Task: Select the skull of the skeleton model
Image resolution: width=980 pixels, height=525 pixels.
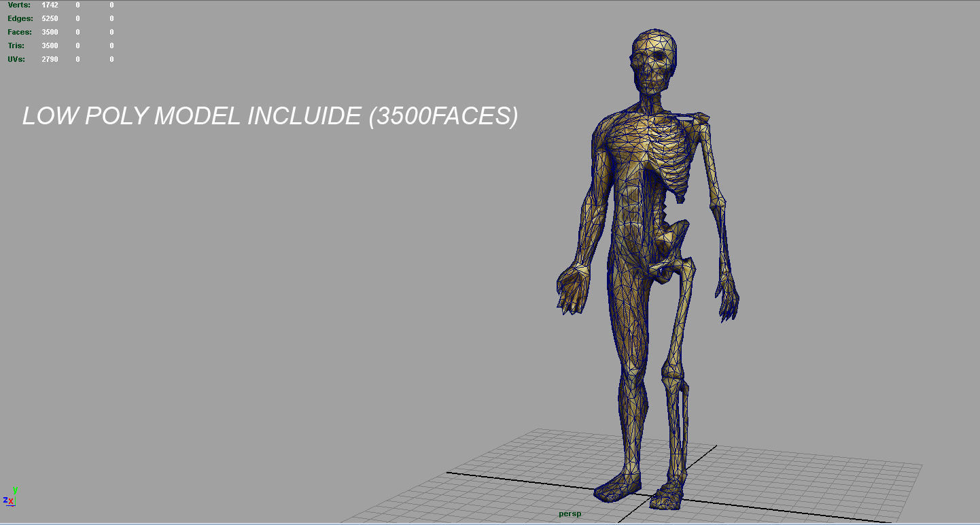Action: [653, 61]
